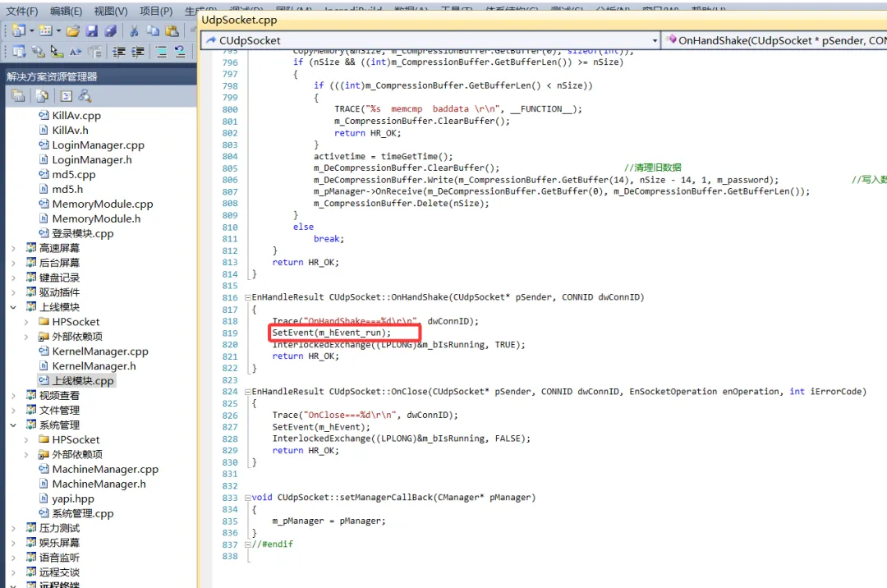Click the Decrease Indent toolbar icon
Viewport: 887px width, 588px height.
(119, 52)
